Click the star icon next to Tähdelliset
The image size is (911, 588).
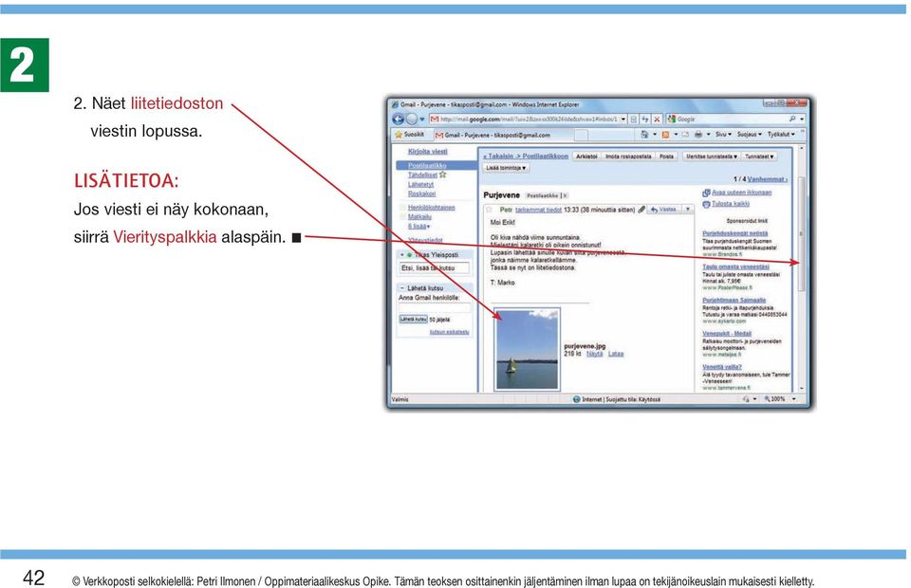tap(443, 175)
